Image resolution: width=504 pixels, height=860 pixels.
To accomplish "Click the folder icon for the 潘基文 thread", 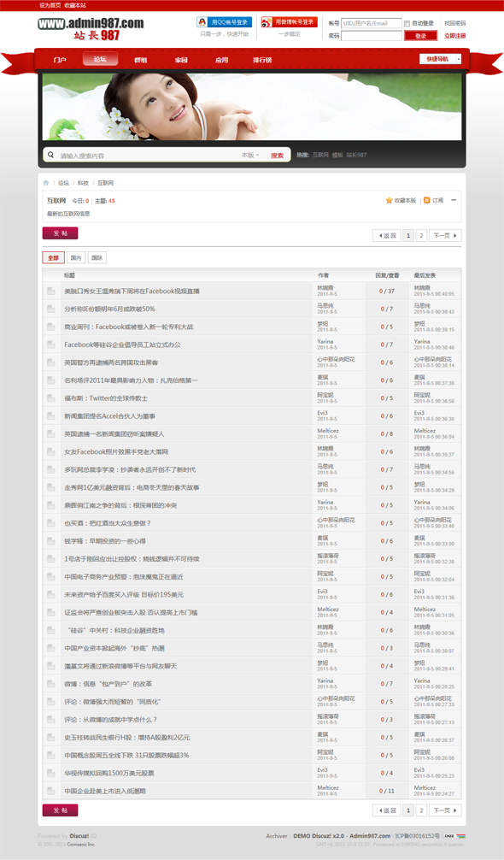I will click(51, 666).
